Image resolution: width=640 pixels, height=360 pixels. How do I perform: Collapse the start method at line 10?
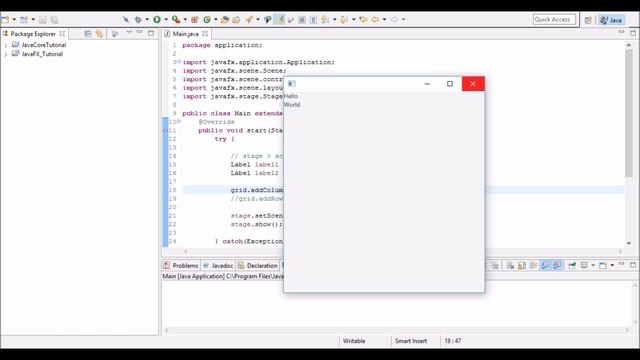[x=178, y=121]
